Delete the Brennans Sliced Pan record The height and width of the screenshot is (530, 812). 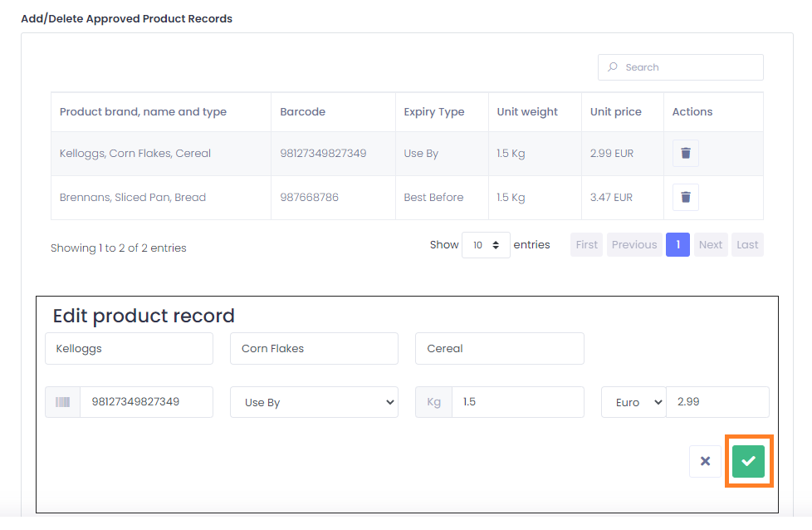click(x=685, y=198)
